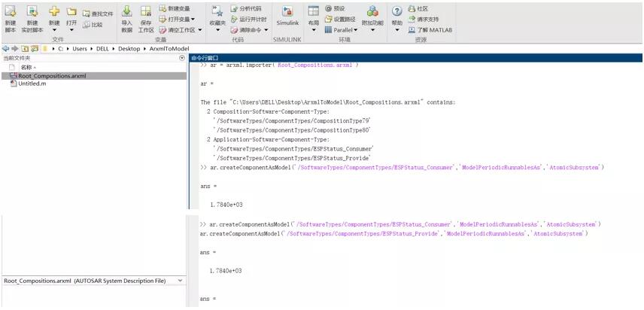Click the 命令行窗口 title bar

[x=415, y=58]
